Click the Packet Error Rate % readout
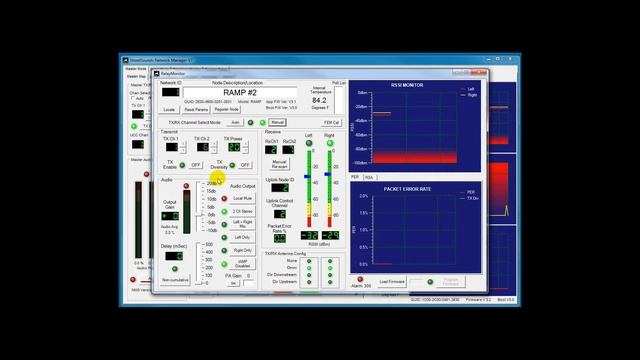The height and width of the screenshot is (360, 640). [280, 238]
